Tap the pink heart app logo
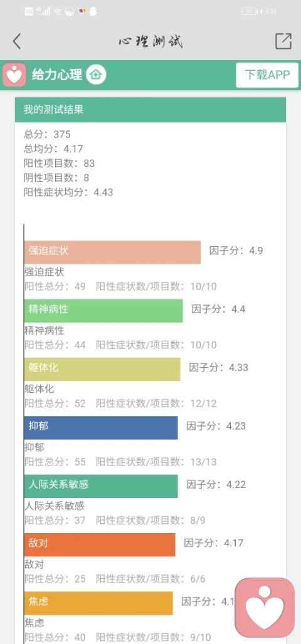Screen dimensions: 301x644 [x=14, y=75]
